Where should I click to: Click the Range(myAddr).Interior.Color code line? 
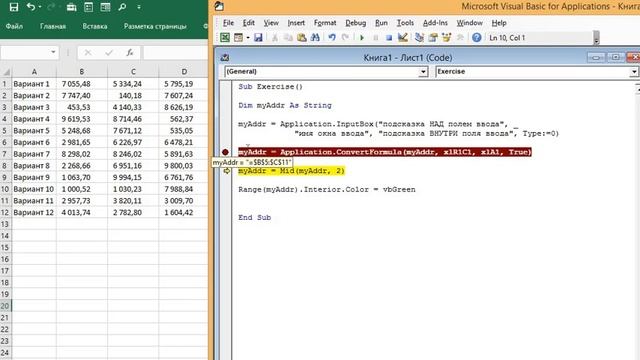click(x=327, y=189)
